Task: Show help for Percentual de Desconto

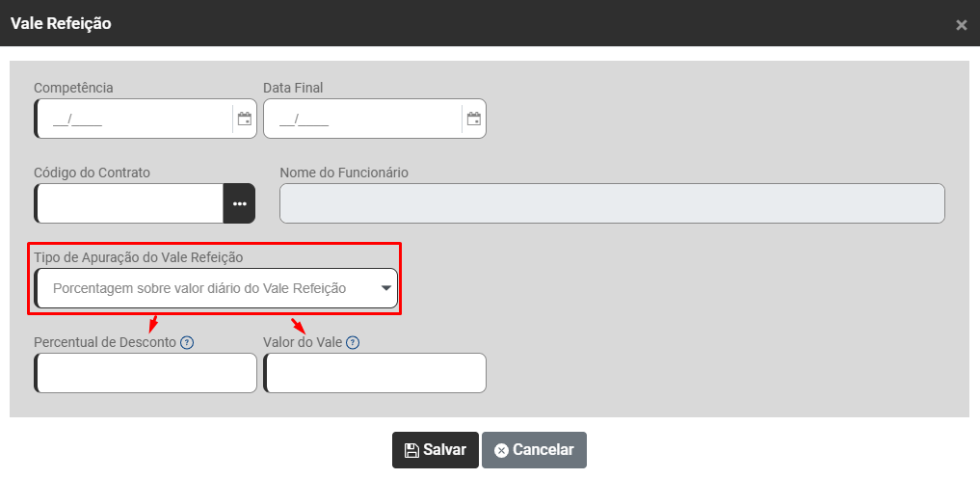Action: click(x=187, y=342)
